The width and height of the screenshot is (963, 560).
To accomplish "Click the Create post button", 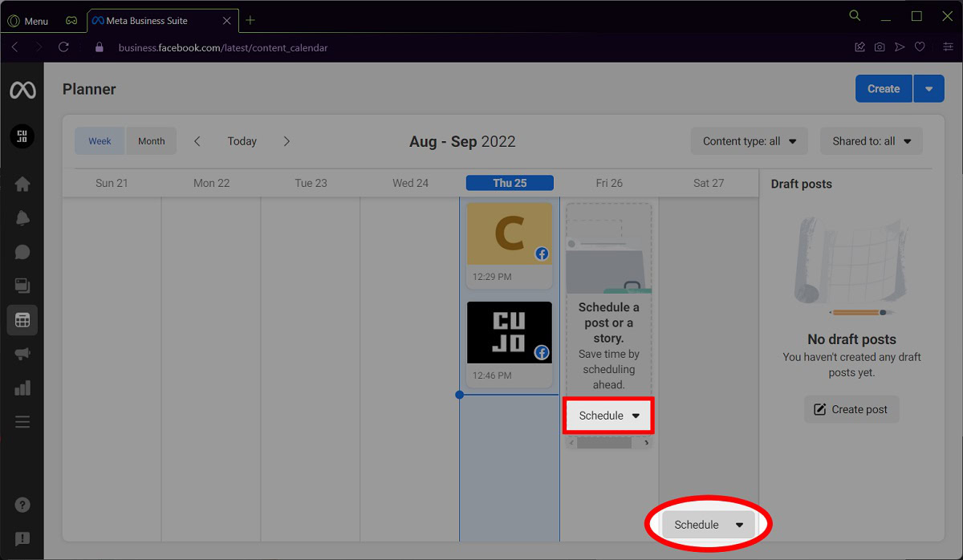I will (x=851, y=409).
